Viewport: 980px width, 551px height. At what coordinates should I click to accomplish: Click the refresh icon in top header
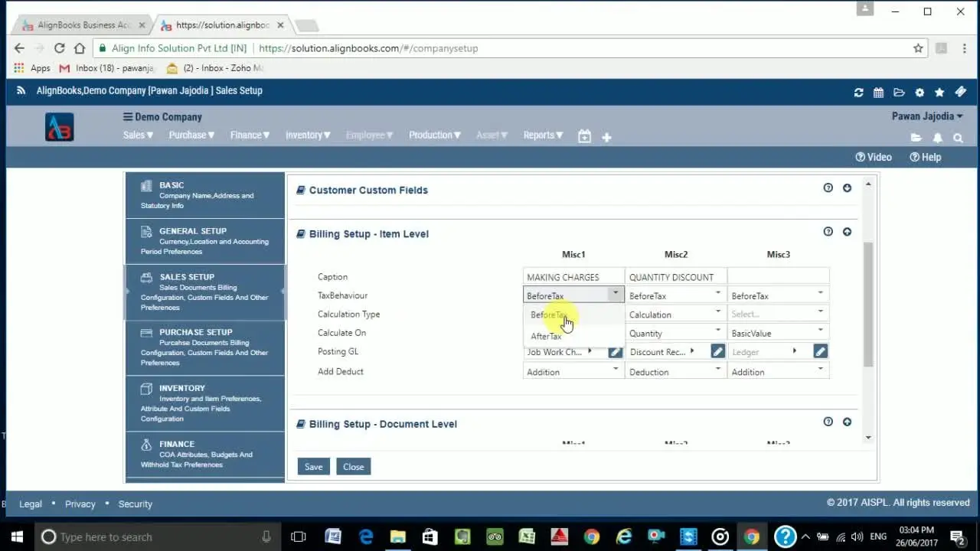point(858,93)
